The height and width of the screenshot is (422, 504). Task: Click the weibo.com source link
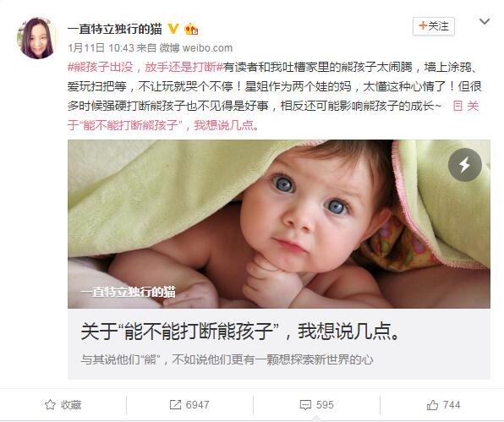[x=207, y=48]
